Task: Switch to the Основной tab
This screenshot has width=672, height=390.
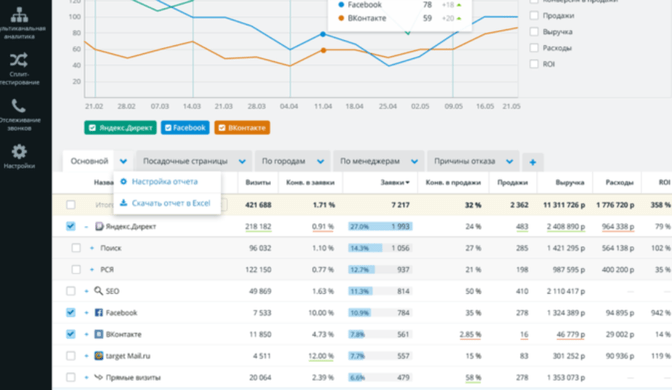Action: click(x=89, y=161)
